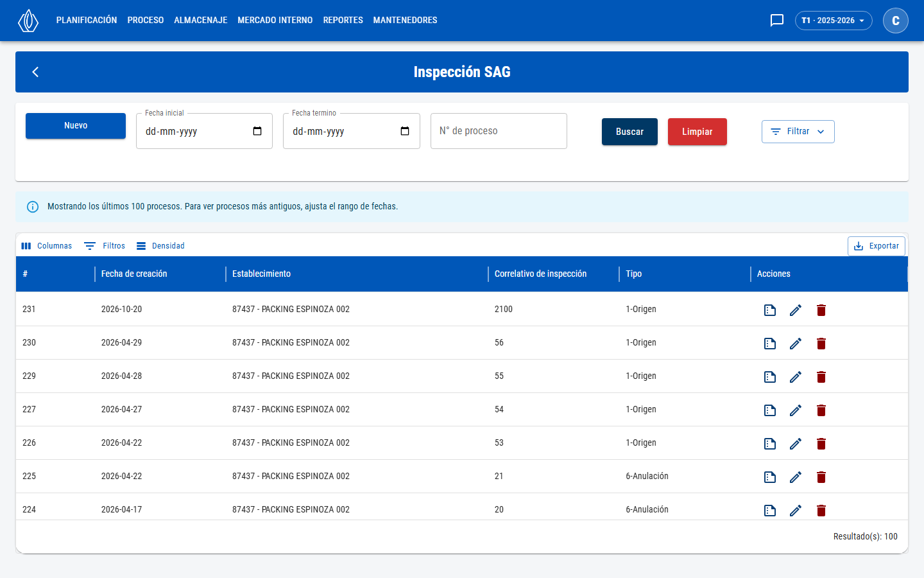Click the company logo in the top bar

pyautogui.click(x=28, y=21)
